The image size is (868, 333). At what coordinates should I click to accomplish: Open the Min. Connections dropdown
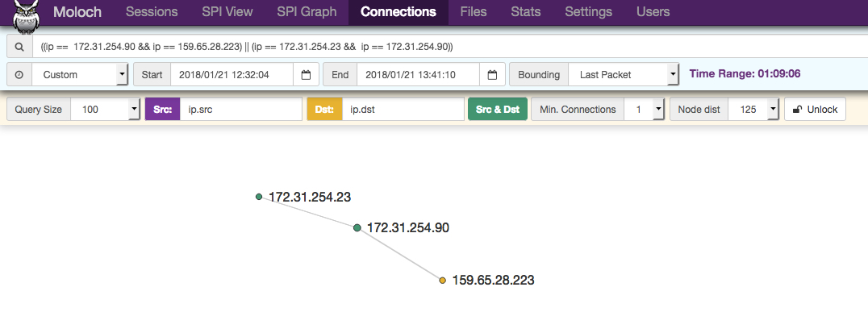[644, 110]
